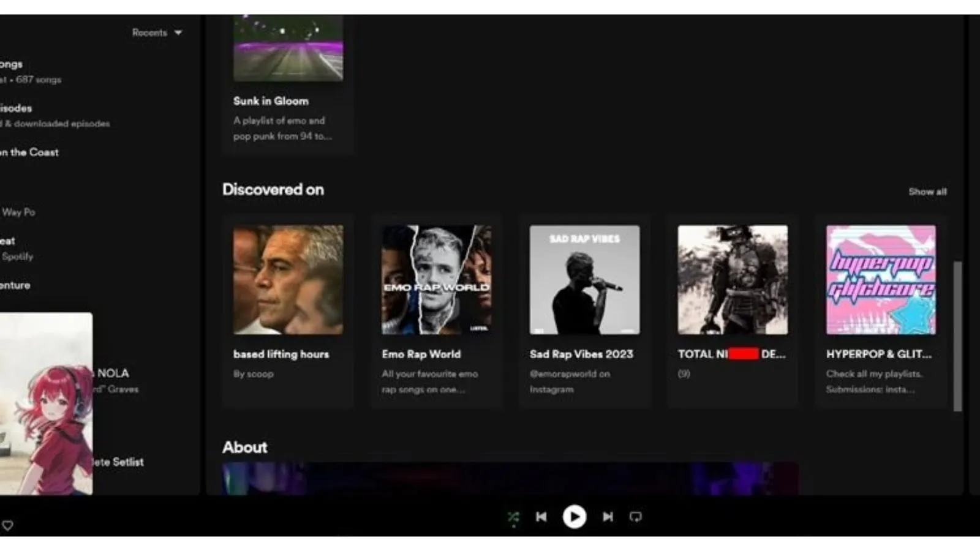Open the based lifting hours playlist cover
This screenshot has width=980, height=551.
288,280
